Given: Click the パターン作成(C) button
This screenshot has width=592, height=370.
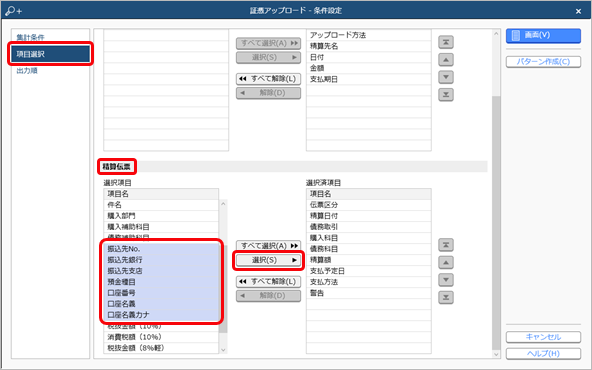Looking at the screenshot, I should (x=543, y=62).
